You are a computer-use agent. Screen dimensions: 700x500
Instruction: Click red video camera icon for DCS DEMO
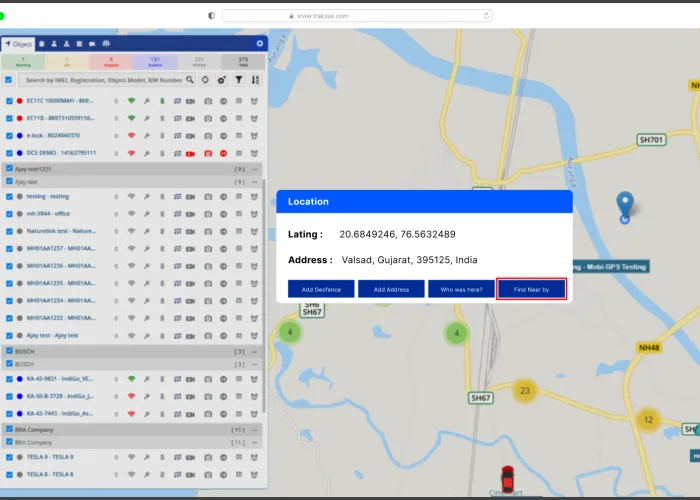(190, 153)
